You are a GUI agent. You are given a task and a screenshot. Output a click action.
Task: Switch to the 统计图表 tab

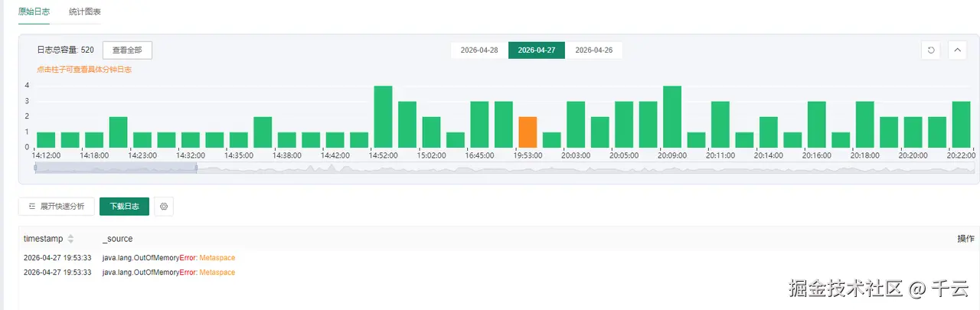pos(84,12)
